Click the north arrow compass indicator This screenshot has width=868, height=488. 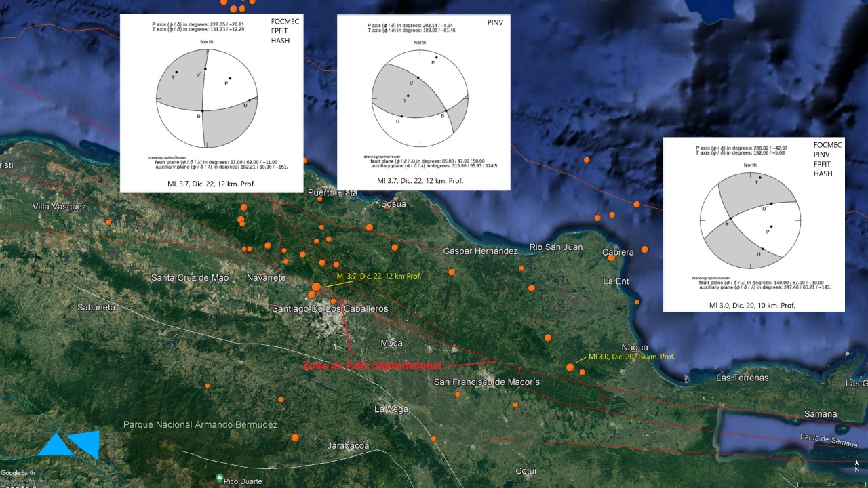[x=857, y=467]
